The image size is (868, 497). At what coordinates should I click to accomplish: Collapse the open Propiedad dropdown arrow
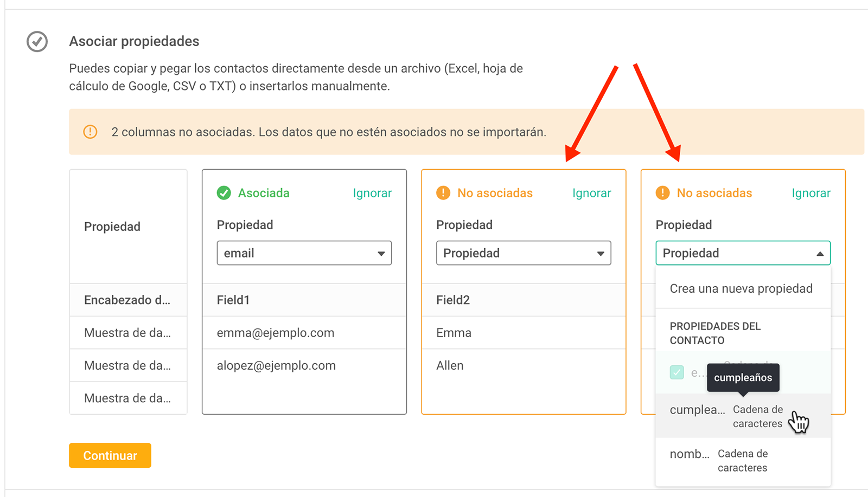click(x=820, y=254)
